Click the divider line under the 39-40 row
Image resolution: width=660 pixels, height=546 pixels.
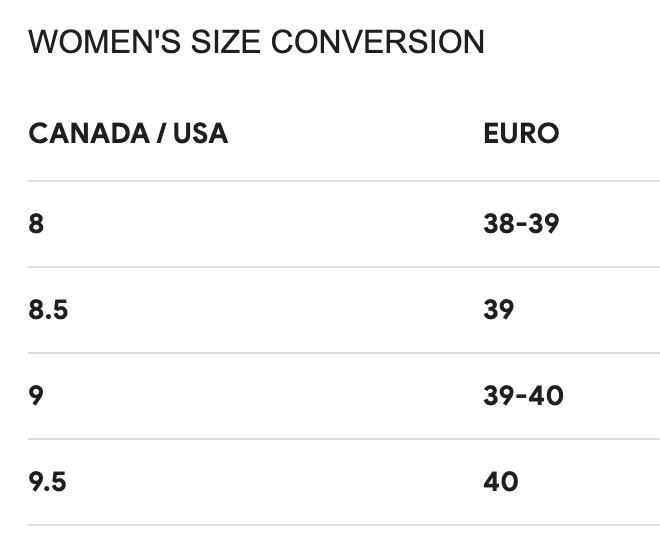(x=343, y=439)
